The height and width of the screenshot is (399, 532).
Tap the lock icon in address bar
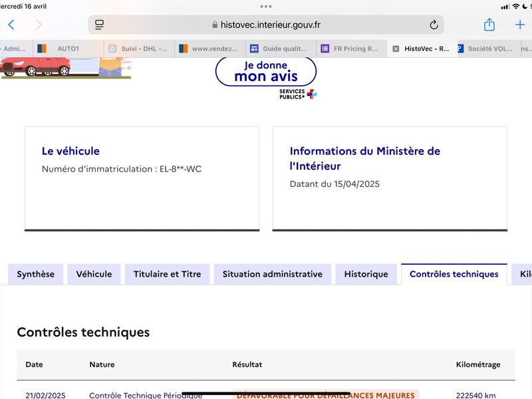(x=215, y=25)
